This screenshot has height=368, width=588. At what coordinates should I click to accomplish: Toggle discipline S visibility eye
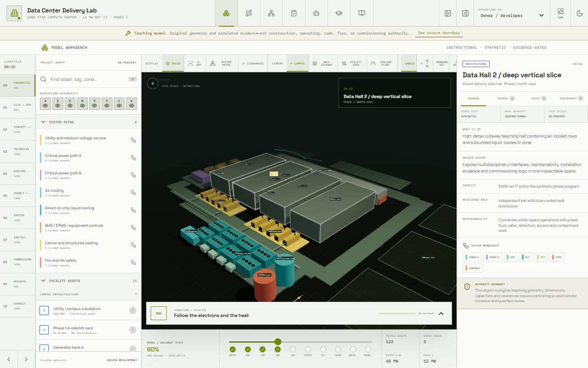58,103
